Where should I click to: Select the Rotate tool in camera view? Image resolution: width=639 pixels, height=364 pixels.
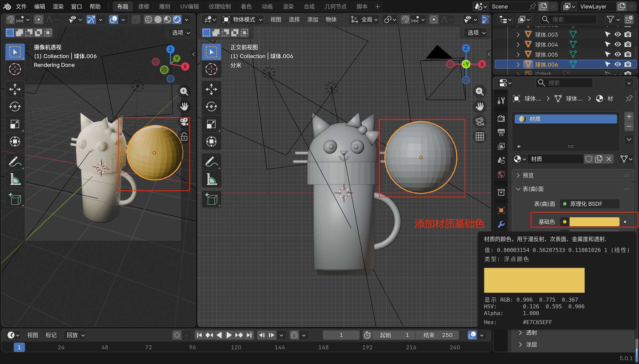(15, 107)
